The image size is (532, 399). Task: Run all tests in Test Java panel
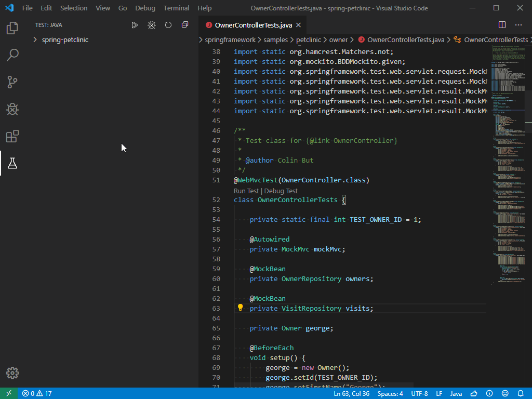(x=135, y=25)
